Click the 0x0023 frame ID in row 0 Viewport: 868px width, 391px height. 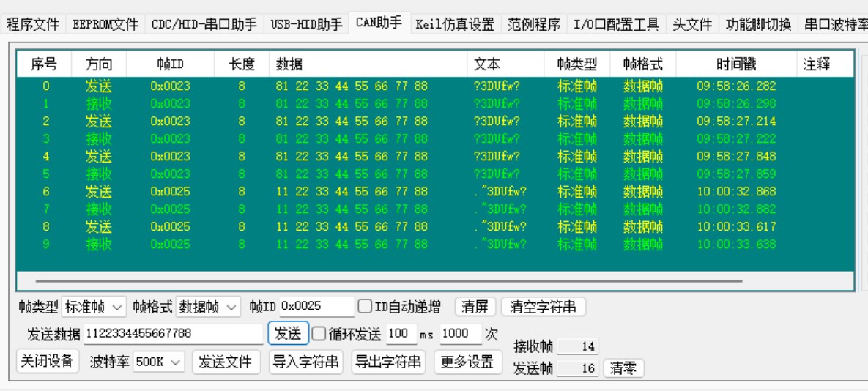[170, 86]
